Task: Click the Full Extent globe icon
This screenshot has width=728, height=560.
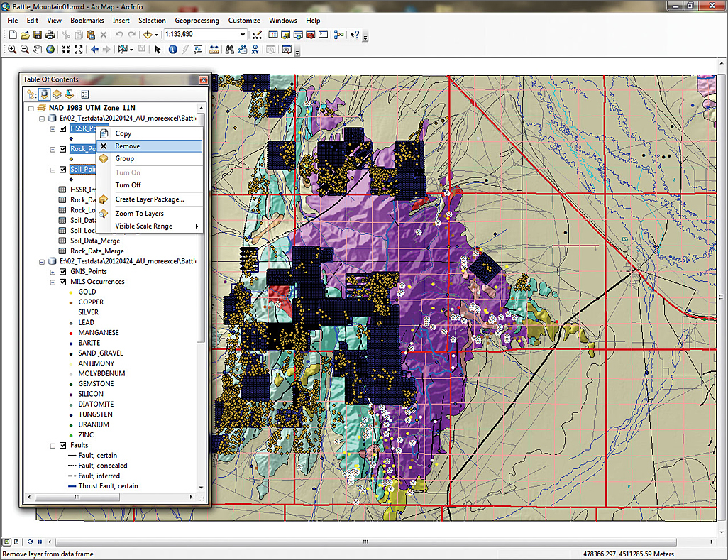Action: click(50, 50)
